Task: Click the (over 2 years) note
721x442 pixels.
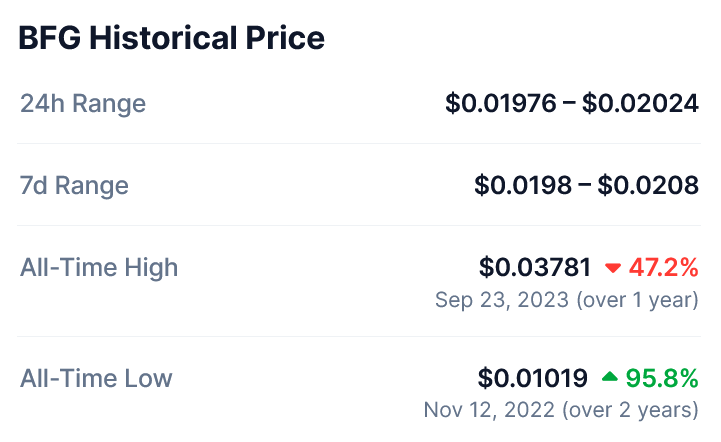Action: click(x=630, y=410)
